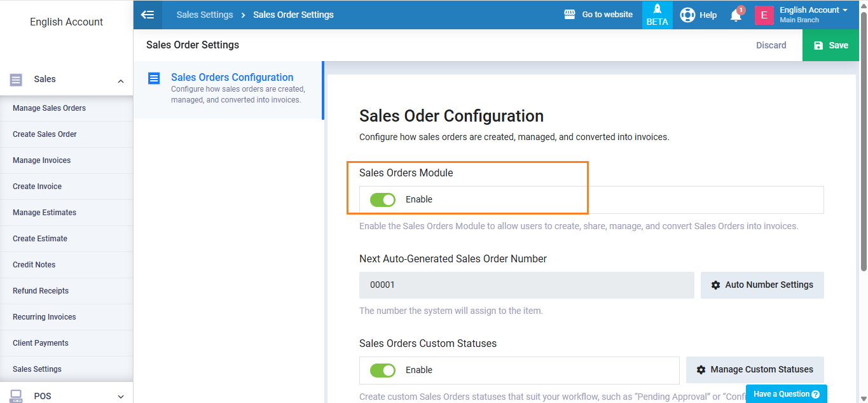Viewport: 868px width, 403px height.
Task: Click the Discard button
Action: tap(771, 45)
